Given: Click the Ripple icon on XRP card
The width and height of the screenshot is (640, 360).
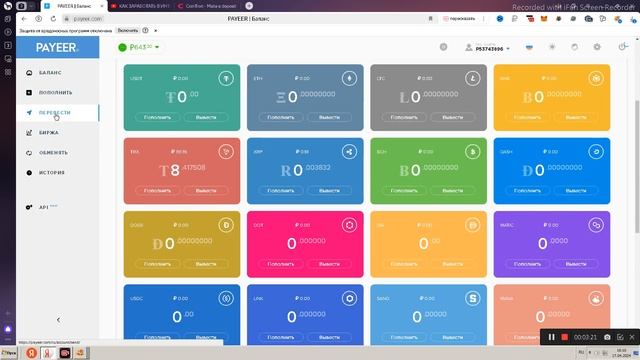Looking at the screenshot, I should 349,151.
